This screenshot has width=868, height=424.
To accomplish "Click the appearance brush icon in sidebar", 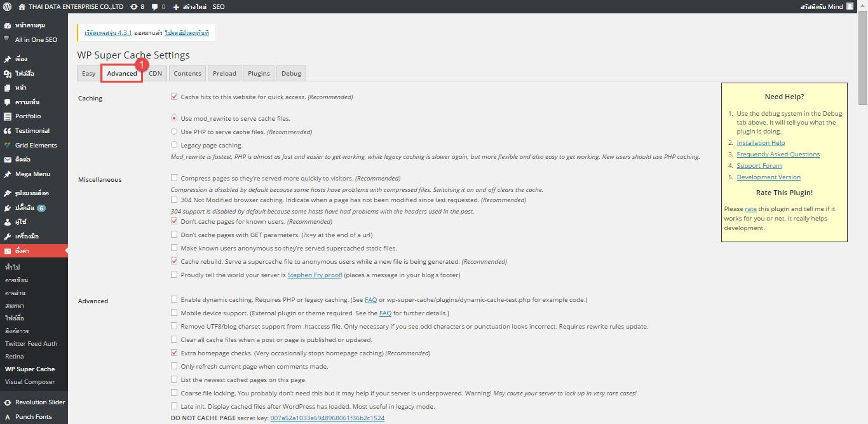I will [8, 193].
